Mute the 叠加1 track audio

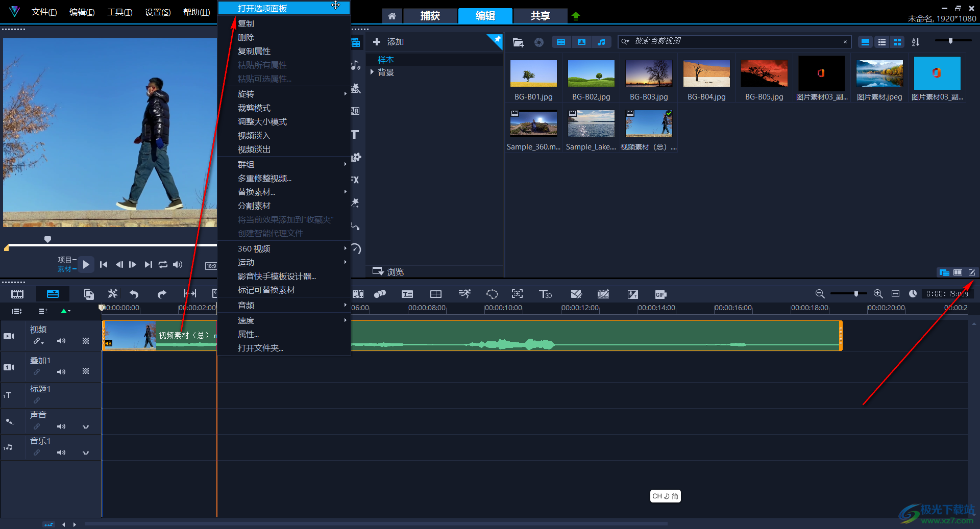(x=61, y=372)
